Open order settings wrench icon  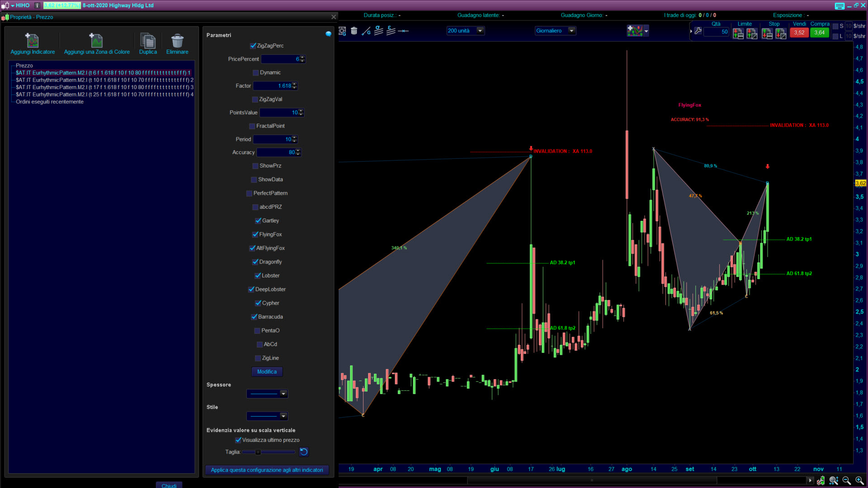[698, 31]
